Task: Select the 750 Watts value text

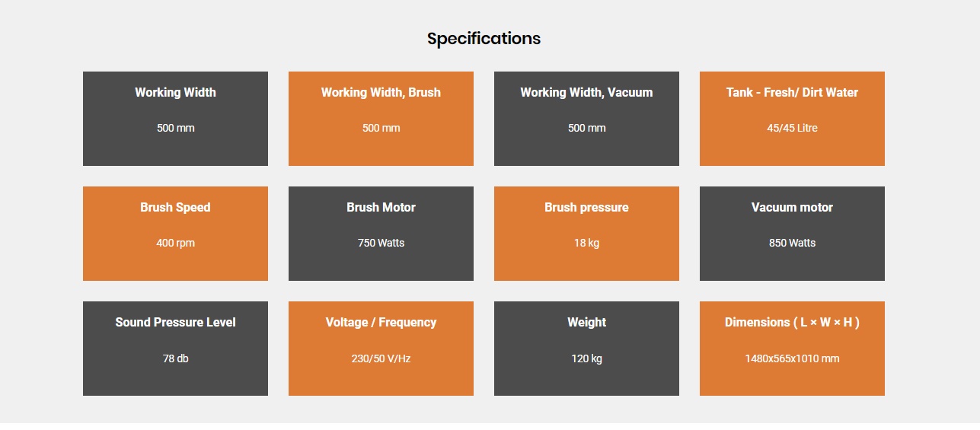Action: (381, 243)
